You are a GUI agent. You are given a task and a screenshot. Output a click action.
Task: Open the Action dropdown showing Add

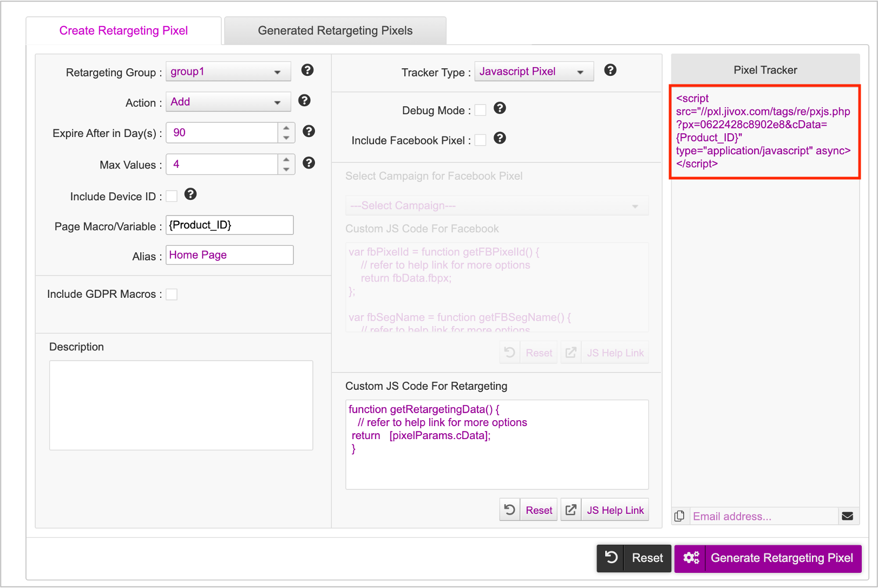click(228, 102)
